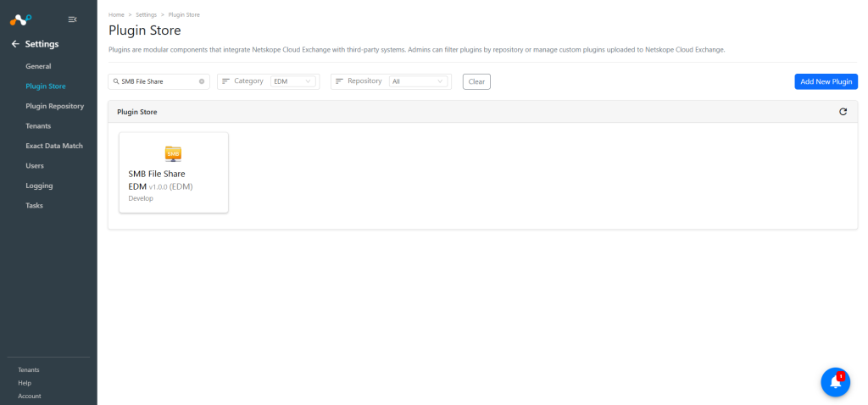Click the v1.0.0 (EDM) version text
Image resolution: width=868 pixels, height=405 pixels.
[170, 187]
